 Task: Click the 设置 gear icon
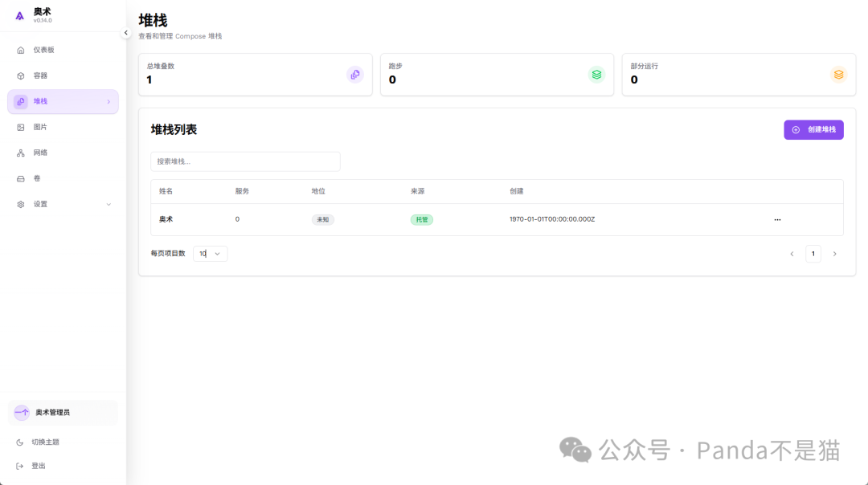click(x=20, y=205)
